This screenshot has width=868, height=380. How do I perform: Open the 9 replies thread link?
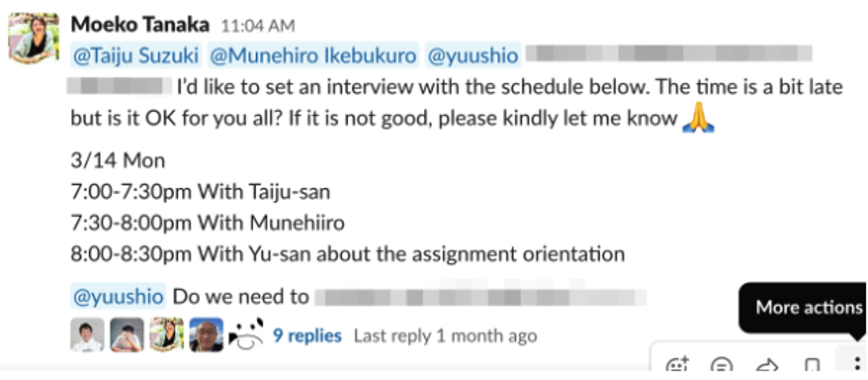coord(307,335)
